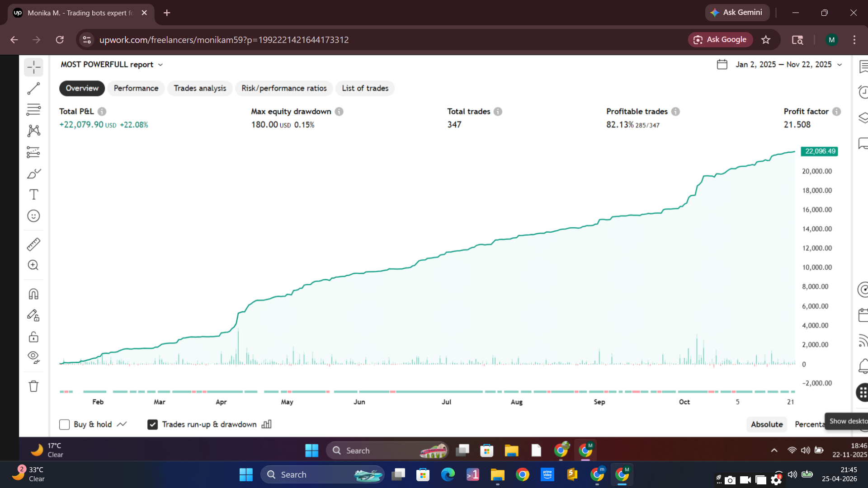868x488 pixels.
Task: Click the calendar icon beside the date range
Action: click(722, 65)
